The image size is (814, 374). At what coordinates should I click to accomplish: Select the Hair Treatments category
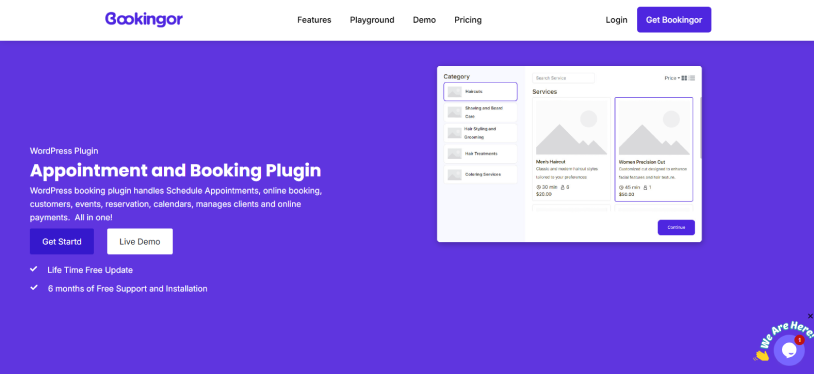click(x=480, y=154)
